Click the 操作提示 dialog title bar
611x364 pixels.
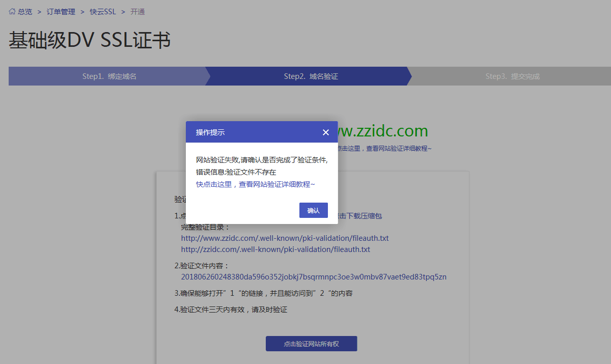point(255,132)
